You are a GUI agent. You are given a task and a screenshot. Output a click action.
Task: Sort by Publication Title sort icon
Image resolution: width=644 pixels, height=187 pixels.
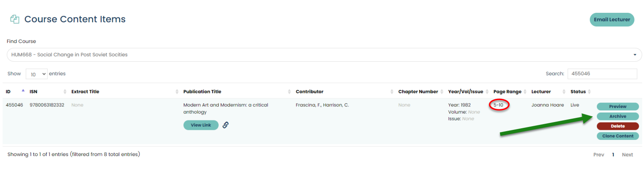[x=289, y=91]
